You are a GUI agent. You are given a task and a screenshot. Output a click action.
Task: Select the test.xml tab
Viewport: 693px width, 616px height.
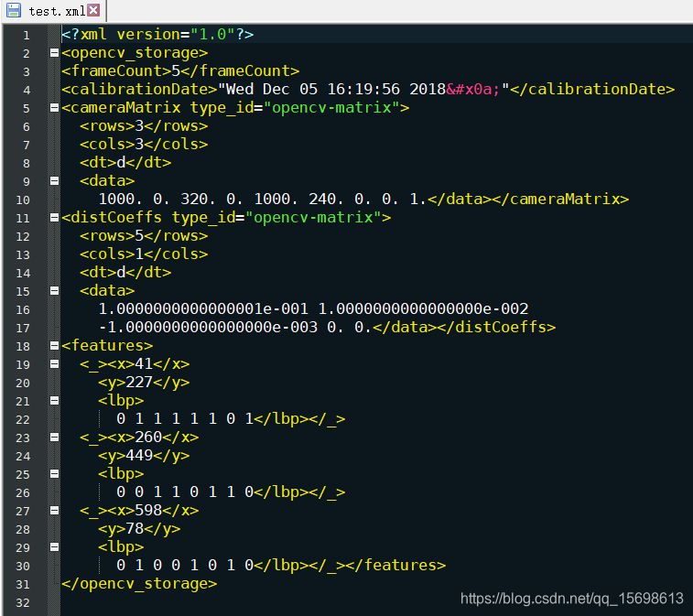53,11
